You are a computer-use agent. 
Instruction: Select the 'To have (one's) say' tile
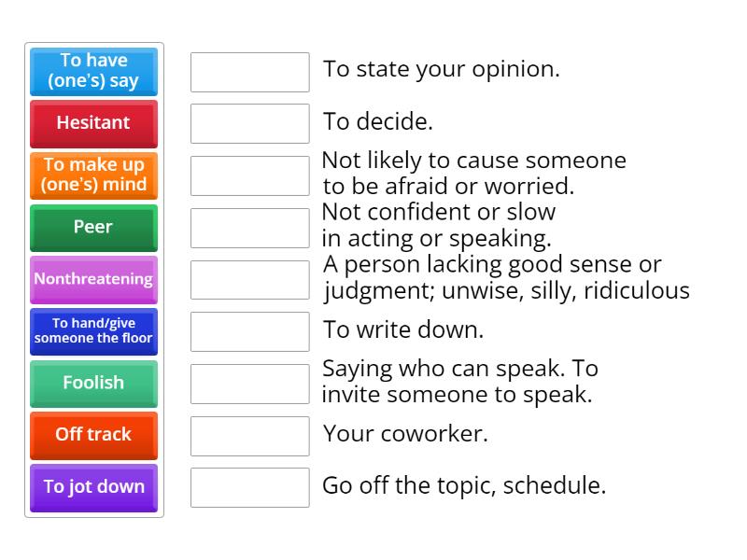pos(93,71)
